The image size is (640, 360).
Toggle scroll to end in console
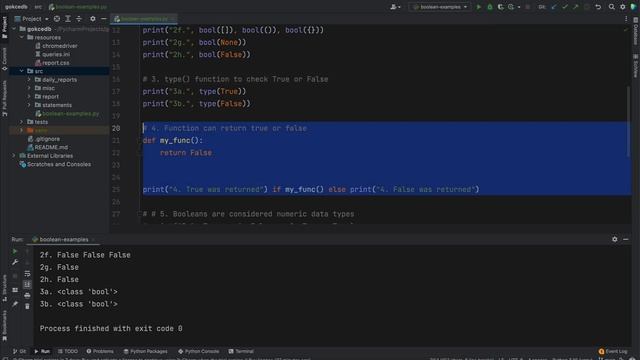pos(27,284)
